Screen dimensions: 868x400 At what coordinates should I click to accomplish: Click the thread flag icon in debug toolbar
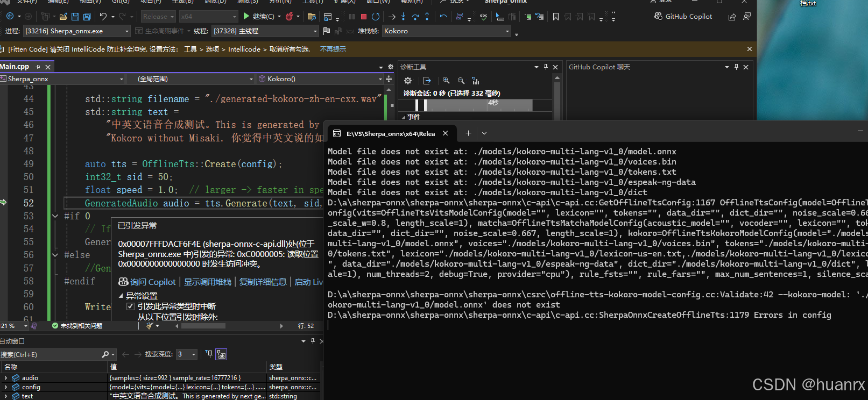coord(327,31)
